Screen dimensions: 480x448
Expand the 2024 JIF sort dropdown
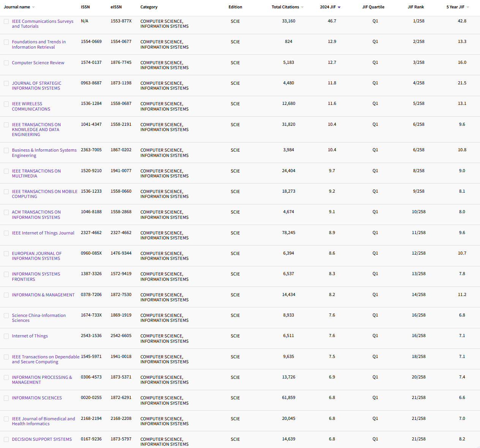click(x=339, y=6)
